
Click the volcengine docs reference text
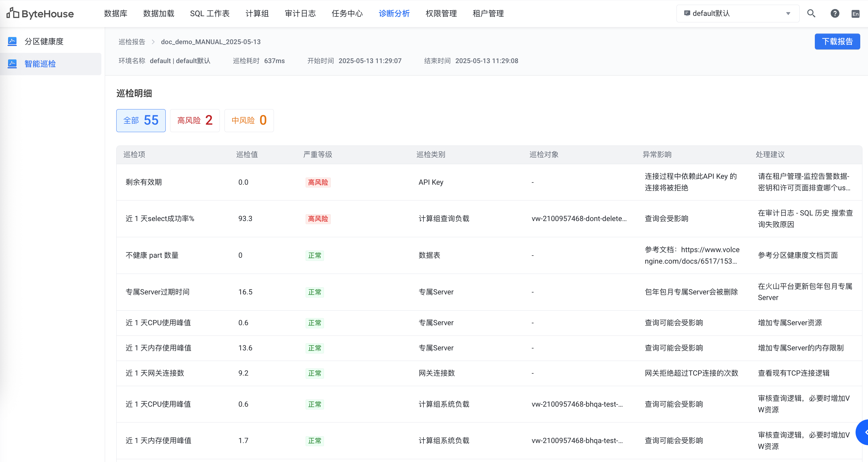point(692,256)
